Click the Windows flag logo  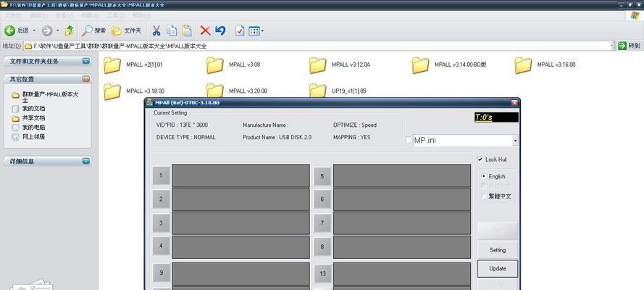[635, 15]
